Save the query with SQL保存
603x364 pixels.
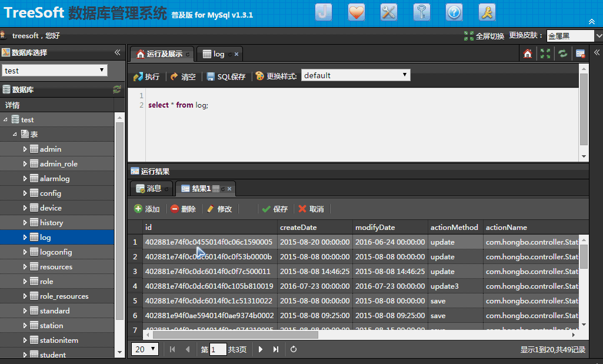(x=226, y=76)
